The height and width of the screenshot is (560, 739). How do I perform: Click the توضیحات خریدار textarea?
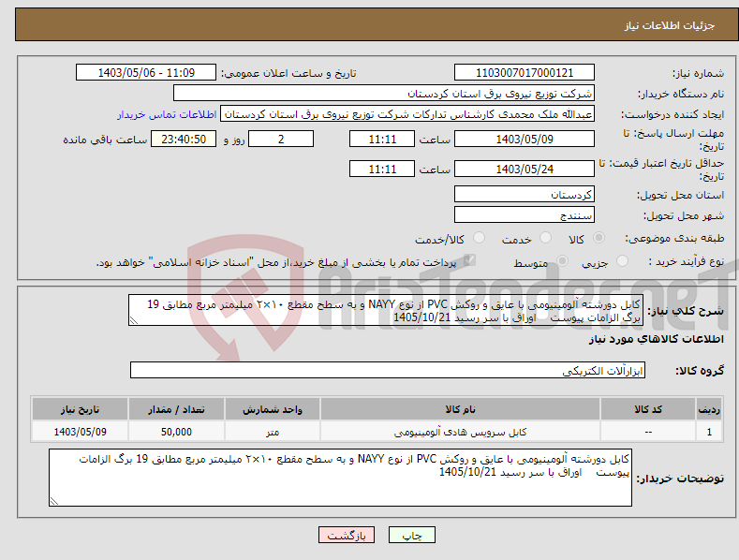pos(340,478)
